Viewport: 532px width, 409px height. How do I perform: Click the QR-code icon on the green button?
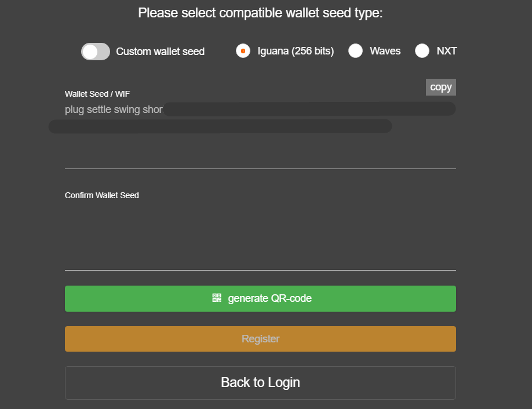click(216, 298)
